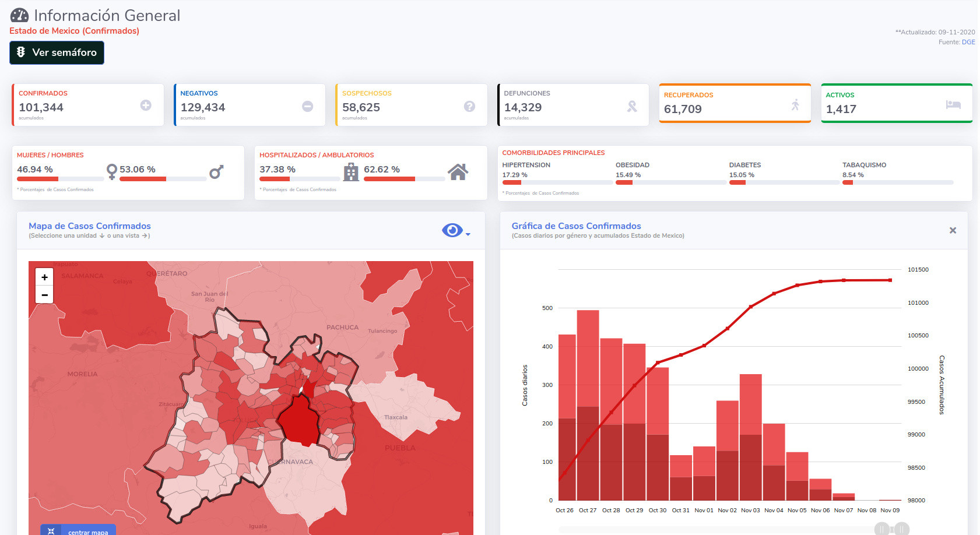The height and width of the screenshot is (535, 980).
Task: Click the Oct 29 bar in the chart
Action: (x=634, y=422)
